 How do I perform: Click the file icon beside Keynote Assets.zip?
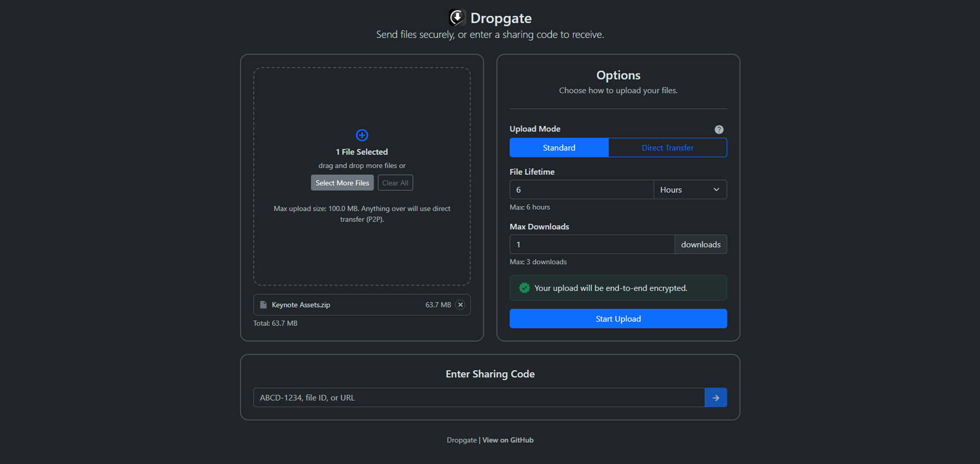click(x=263, y=304)
